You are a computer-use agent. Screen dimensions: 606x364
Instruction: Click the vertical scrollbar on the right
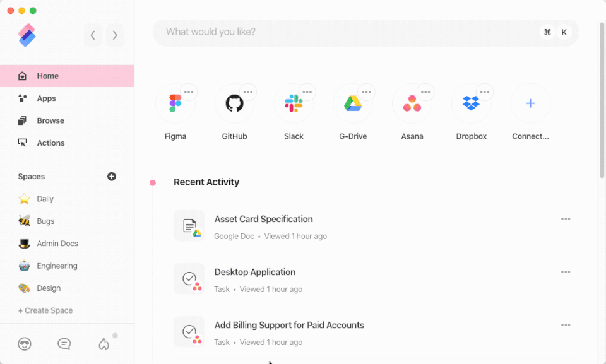pyautogui.click(x=602, y=100)
